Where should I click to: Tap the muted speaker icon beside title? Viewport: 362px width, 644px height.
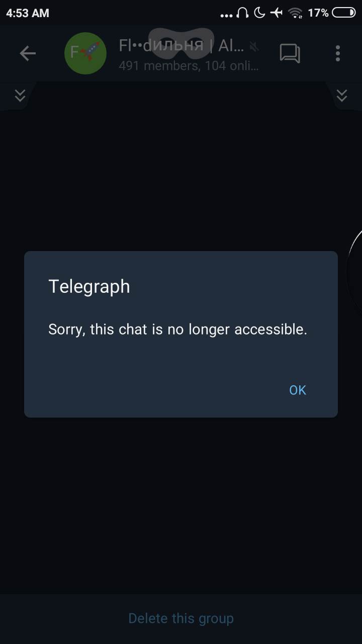[x=255, y=47]
